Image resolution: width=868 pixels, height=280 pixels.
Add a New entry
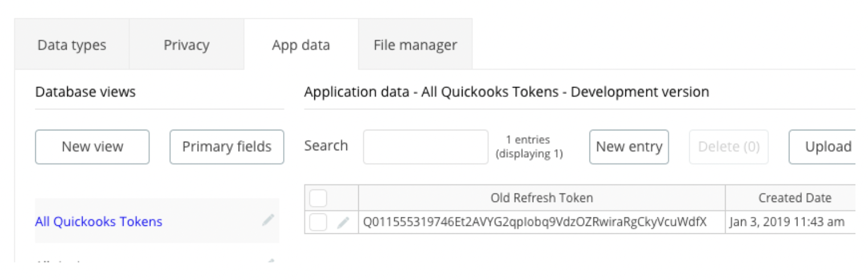[629, 147]
